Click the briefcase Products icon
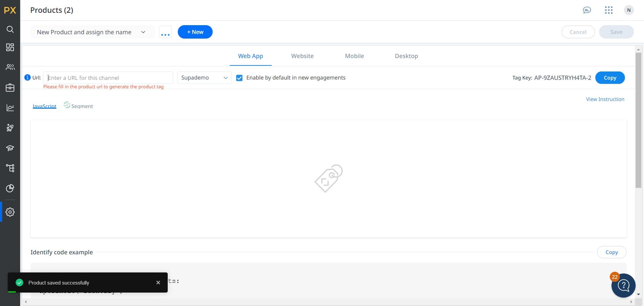 tap(10, 88)
